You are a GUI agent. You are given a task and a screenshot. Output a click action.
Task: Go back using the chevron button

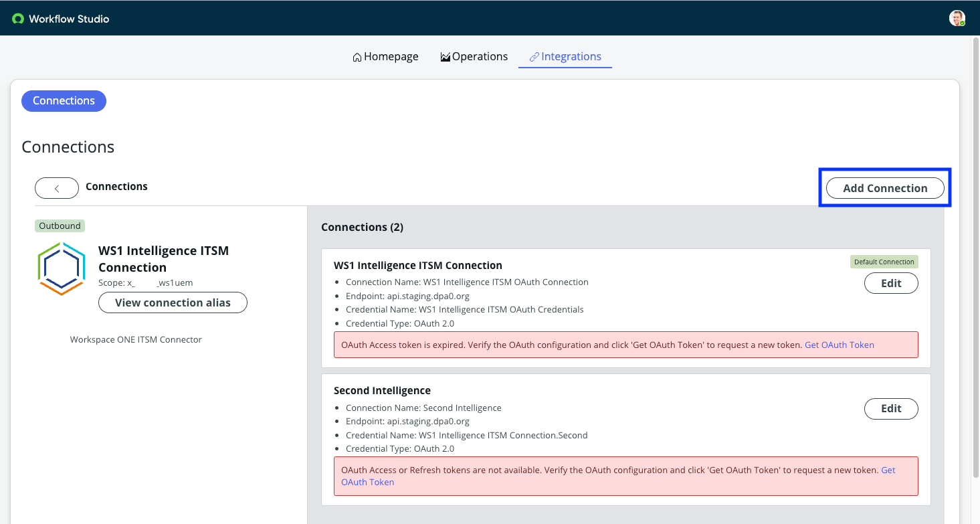click(57, 188)
